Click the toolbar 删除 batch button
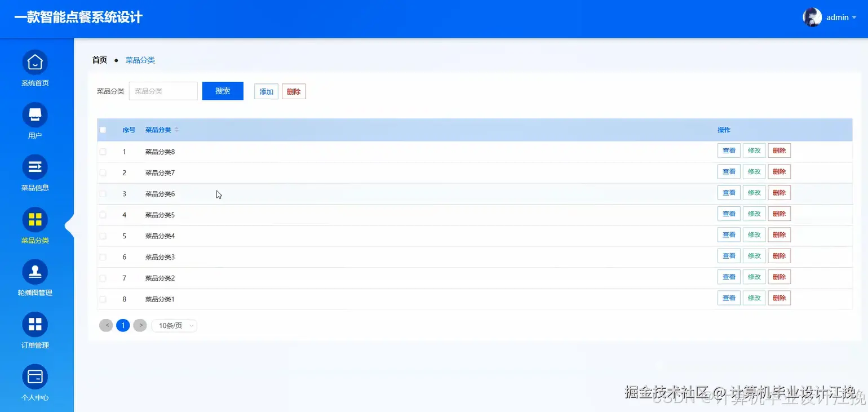The width and height of the screenshot is (868, 412). point(294,92)
